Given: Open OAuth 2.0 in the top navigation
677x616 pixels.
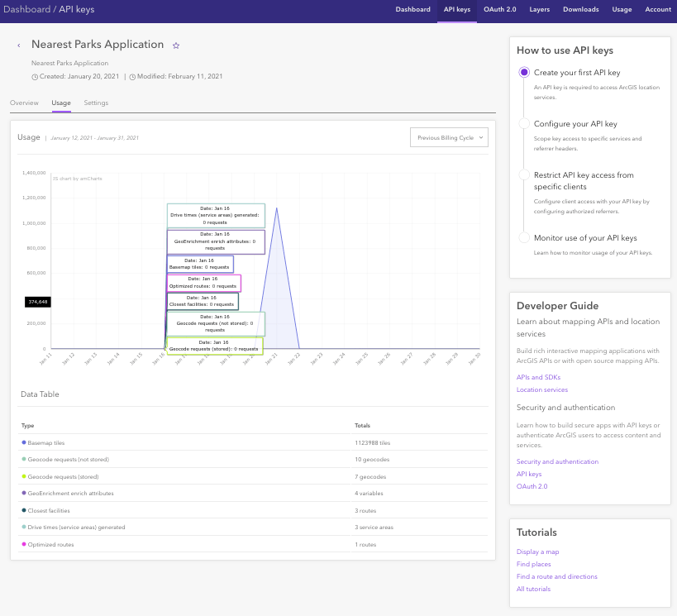Looking at the screenshot, I should click(x=499, y=10).
